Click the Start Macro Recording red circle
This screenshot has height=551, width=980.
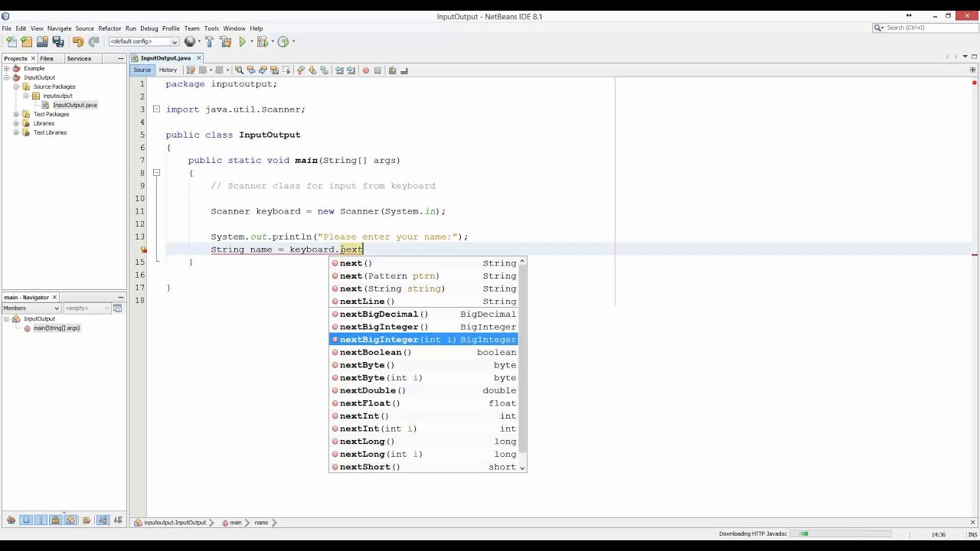pyautogui.click(x=366, y=70)
